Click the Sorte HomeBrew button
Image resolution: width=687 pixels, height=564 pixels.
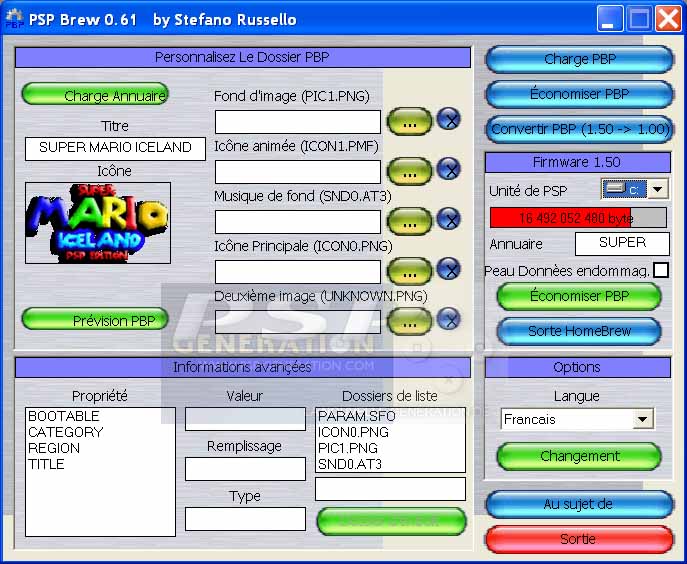click(x=579, y=331)
